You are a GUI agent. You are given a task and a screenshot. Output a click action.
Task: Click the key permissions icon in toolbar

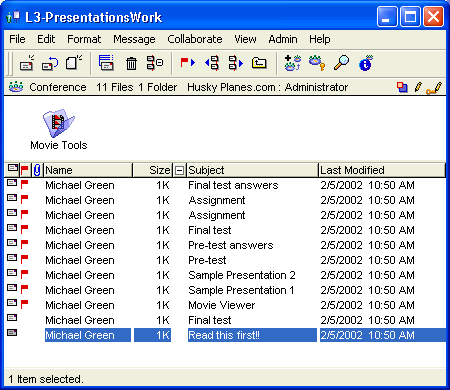coord(316,63)
